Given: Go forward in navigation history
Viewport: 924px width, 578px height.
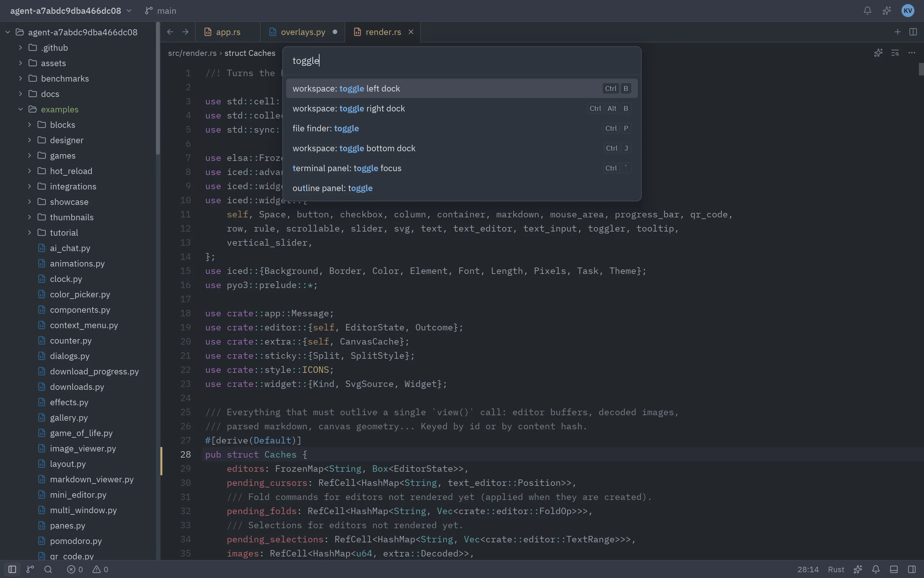Looking at the screenshot, I should click(185, 32).
